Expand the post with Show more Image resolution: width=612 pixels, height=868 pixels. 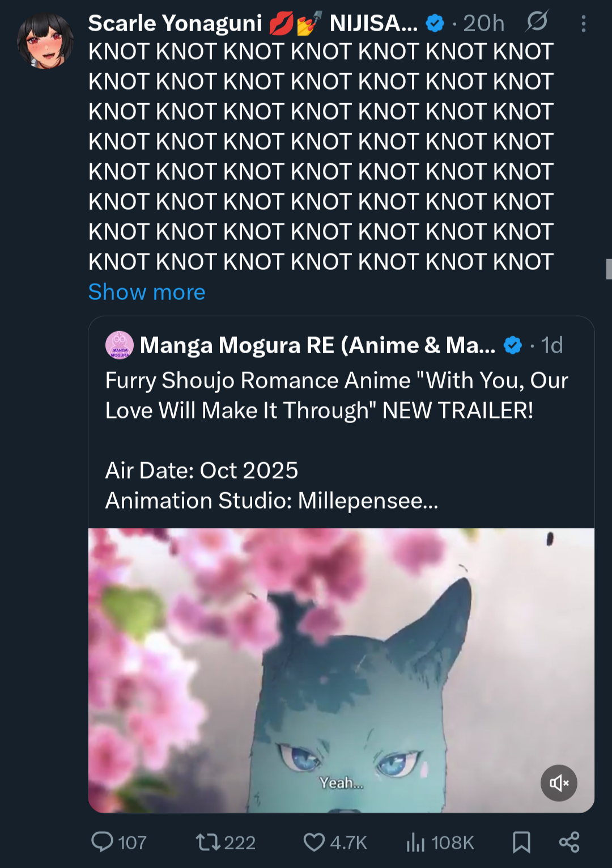147,292
